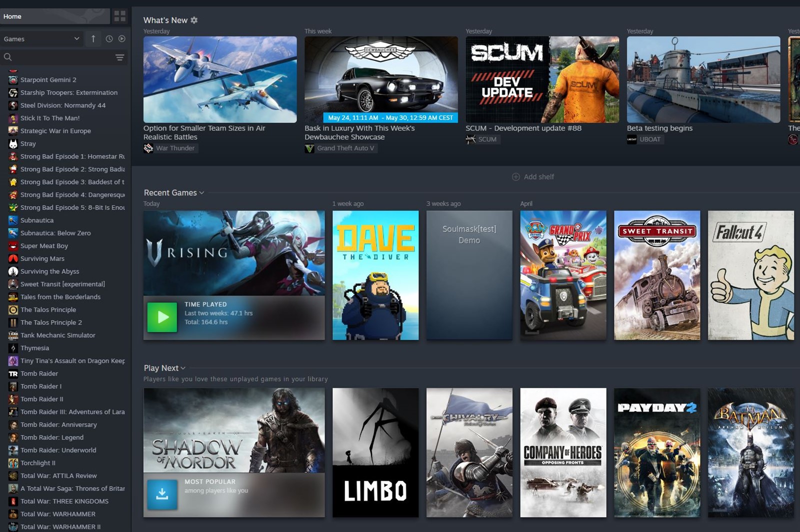Click the Grand Theft Auto V tag icon
This screenshot has height=532, width=800.
[x=309, y=148]
